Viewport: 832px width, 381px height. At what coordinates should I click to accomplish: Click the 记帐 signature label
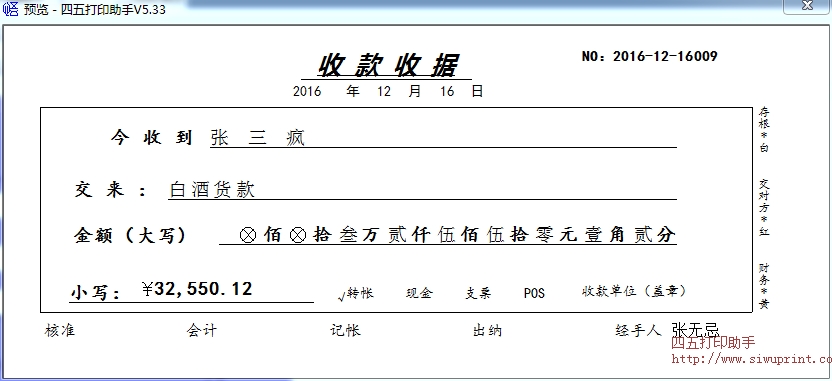[345, 331]
